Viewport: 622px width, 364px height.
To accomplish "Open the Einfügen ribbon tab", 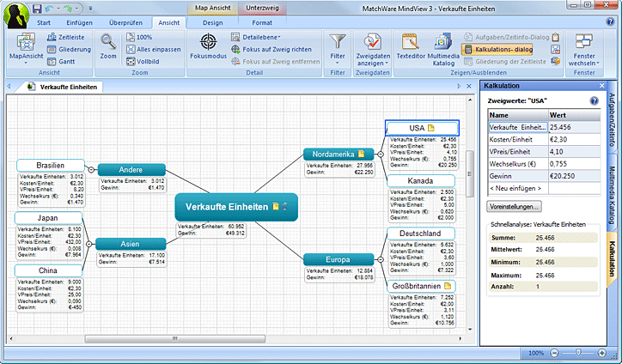I will tap(79, 22).
